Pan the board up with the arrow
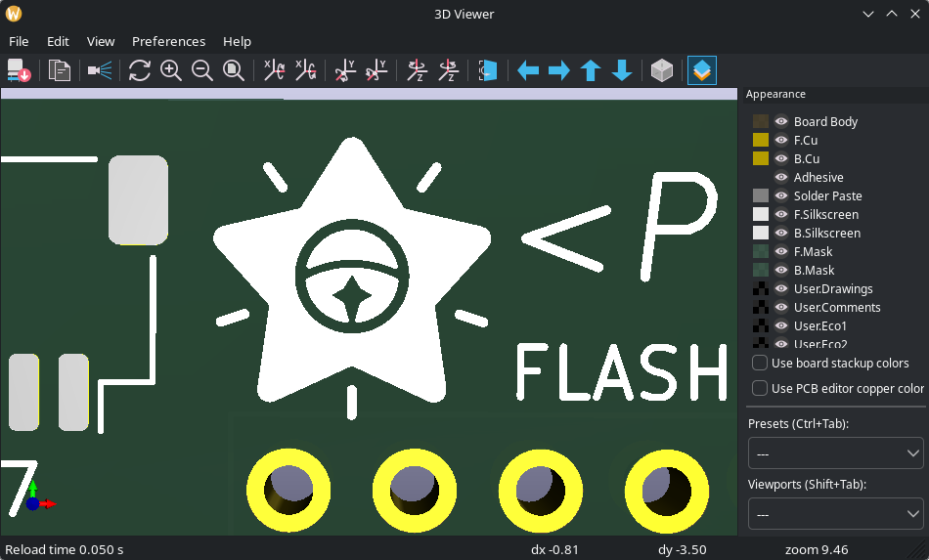 590,71
